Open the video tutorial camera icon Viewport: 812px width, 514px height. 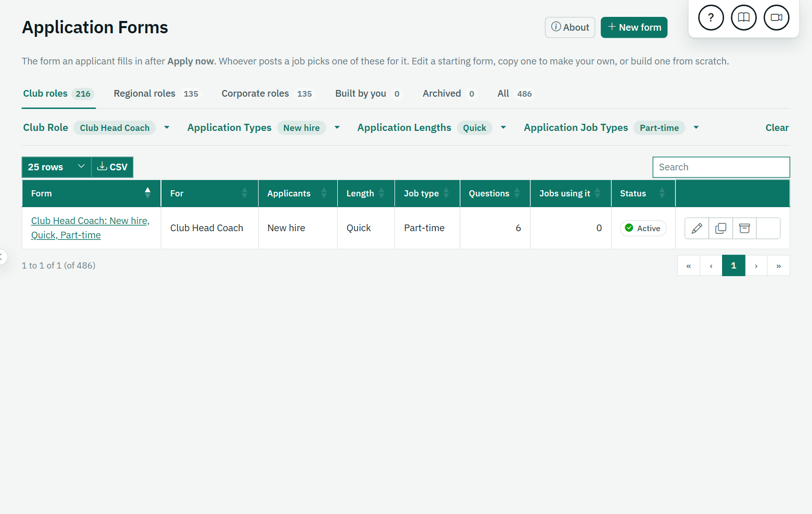(x=776, y=18)
